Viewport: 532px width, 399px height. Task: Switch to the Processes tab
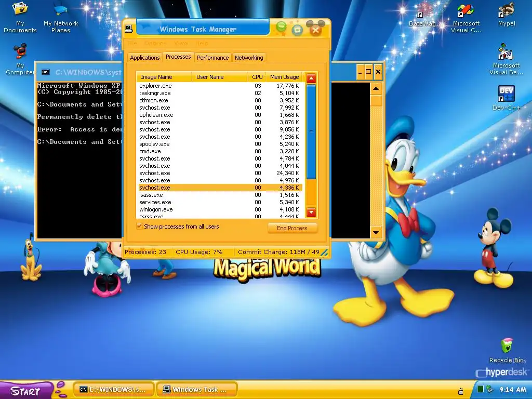click(178, 57)
